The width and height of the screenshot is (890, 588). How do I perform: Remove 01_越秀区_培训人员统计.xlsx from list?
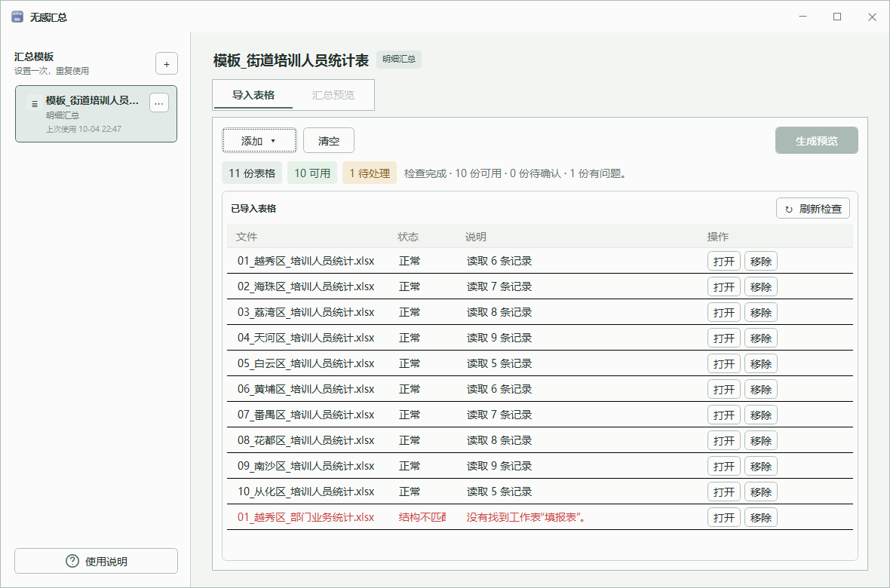pos(760,261)
